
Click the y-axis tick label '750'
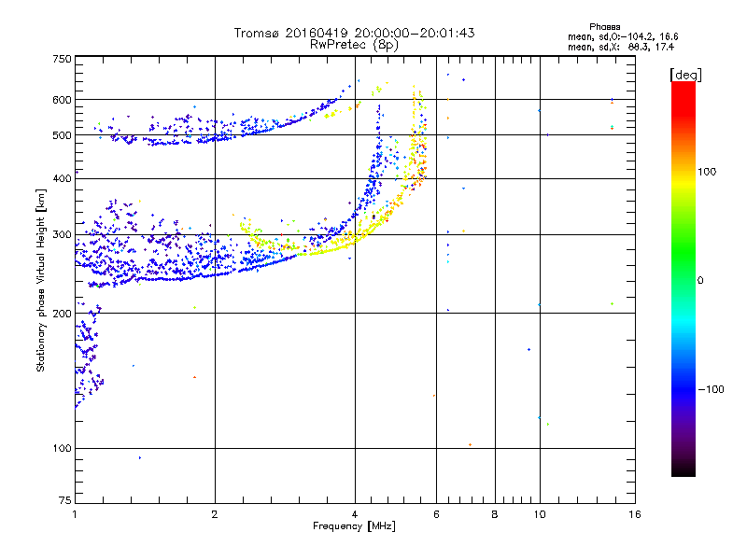tap(62, 59)
